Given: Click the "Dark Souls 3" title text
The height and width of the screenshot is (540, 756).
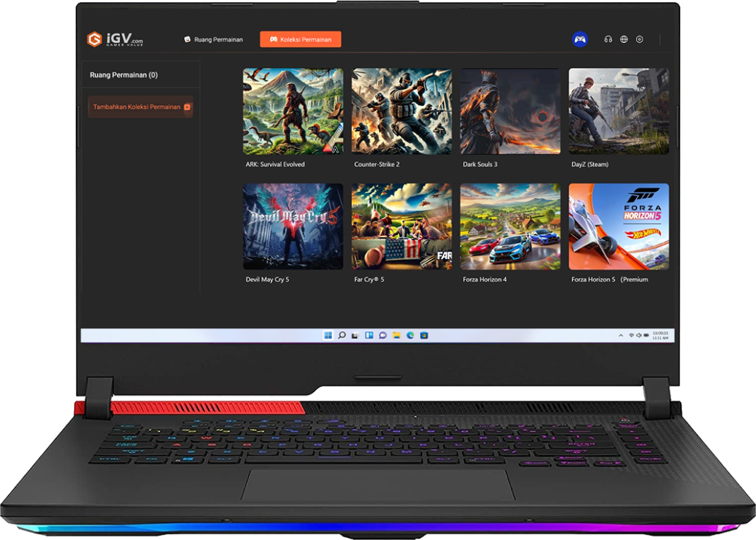Looking at the screenshot, I should point(479,165).
